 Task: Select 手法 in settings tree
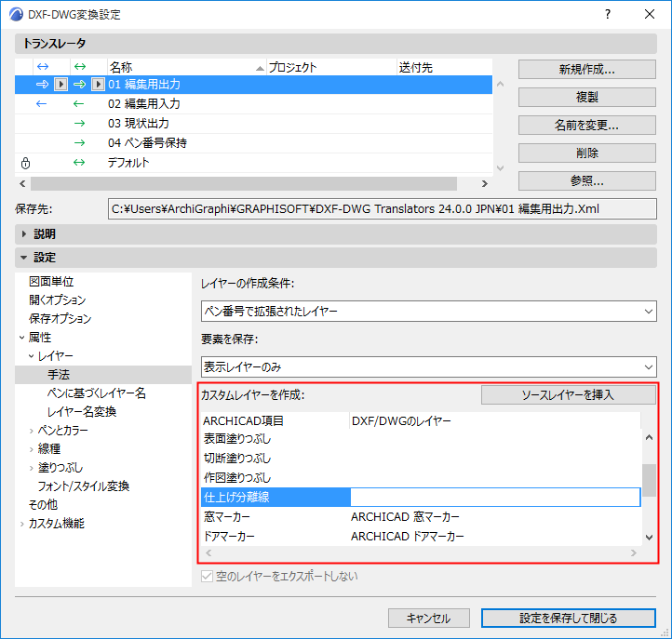[x=59, y=375]
